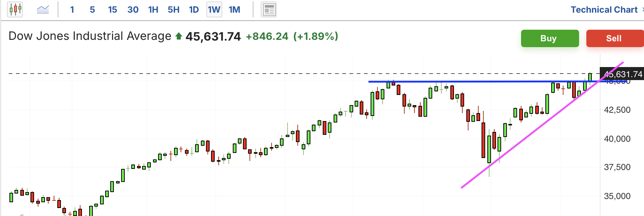The height and width of the screenshot is (216, 644).
Task: Switch to the area chart icon
Action: [x=43, y=10]
